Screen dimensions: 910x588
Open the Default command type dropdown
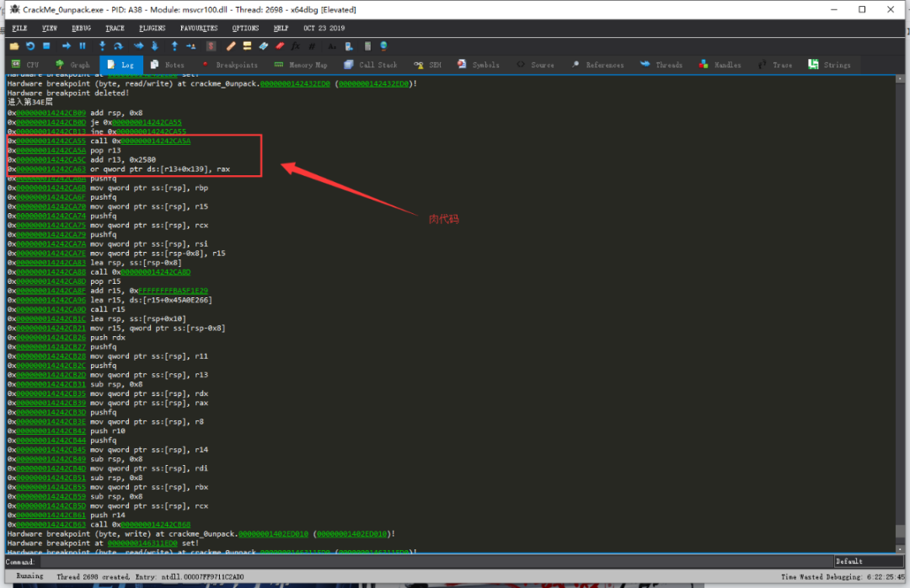[x=866, y=561]
